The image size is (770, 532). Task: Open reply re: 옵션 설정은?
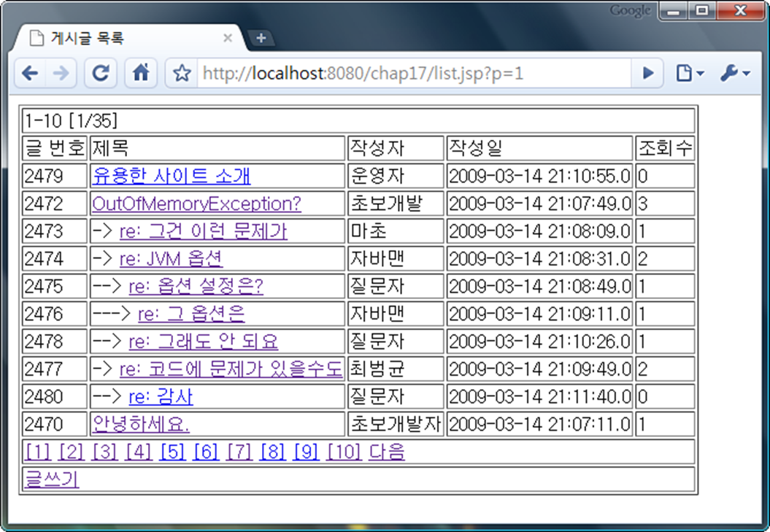click(196, 286)
